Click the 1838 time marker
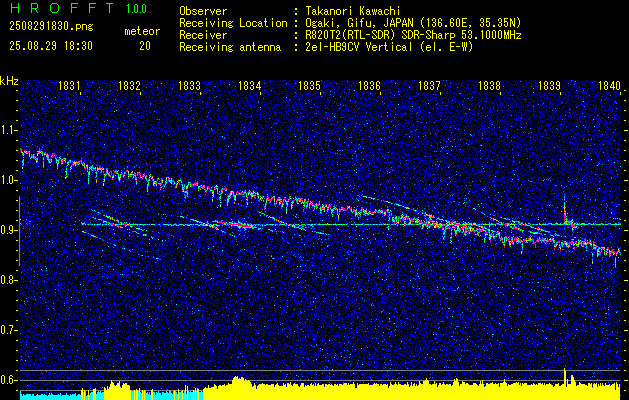 pos(489,85)
